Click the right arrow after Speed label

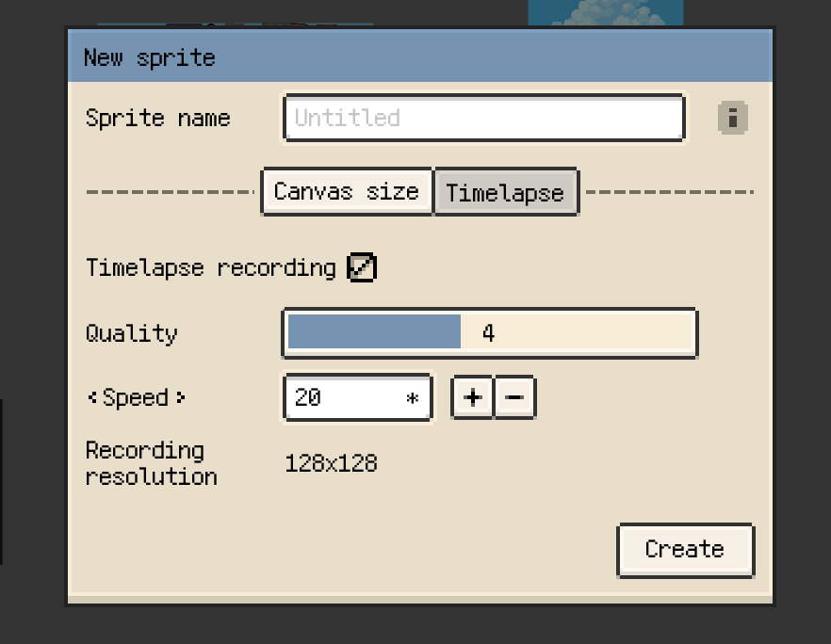180,398
